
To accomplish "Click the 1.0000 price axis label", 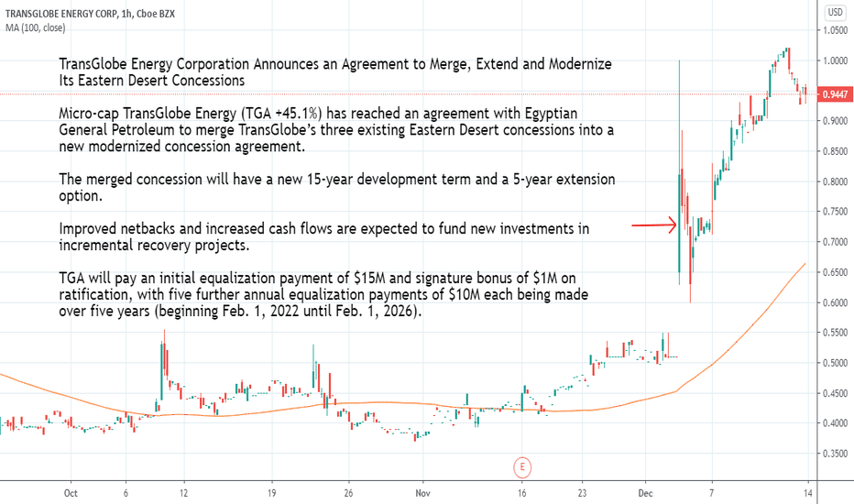I will coord(835,61).
